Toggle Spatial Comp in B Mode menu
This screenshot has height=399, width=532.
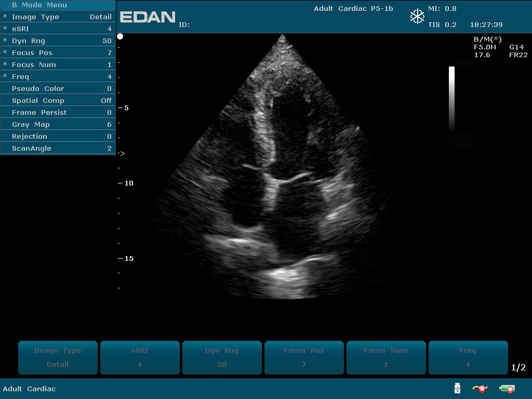(x=58, y=100)
